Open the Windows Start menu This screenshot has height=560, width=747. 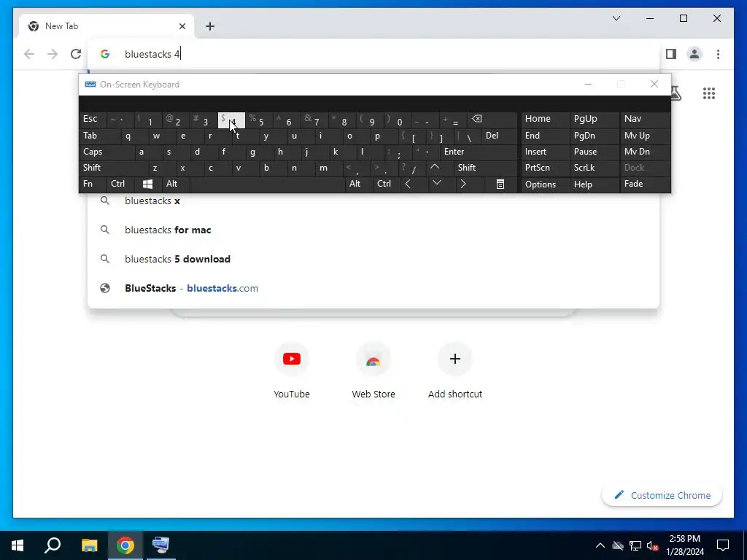[x=18, y=545]
